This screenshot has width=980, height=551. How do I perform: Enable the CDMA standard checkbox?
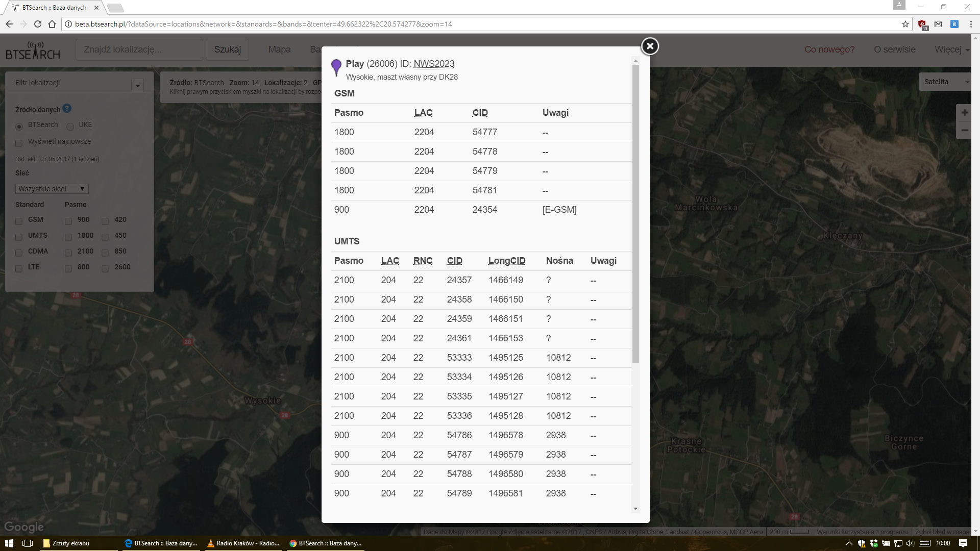(19, 253)
